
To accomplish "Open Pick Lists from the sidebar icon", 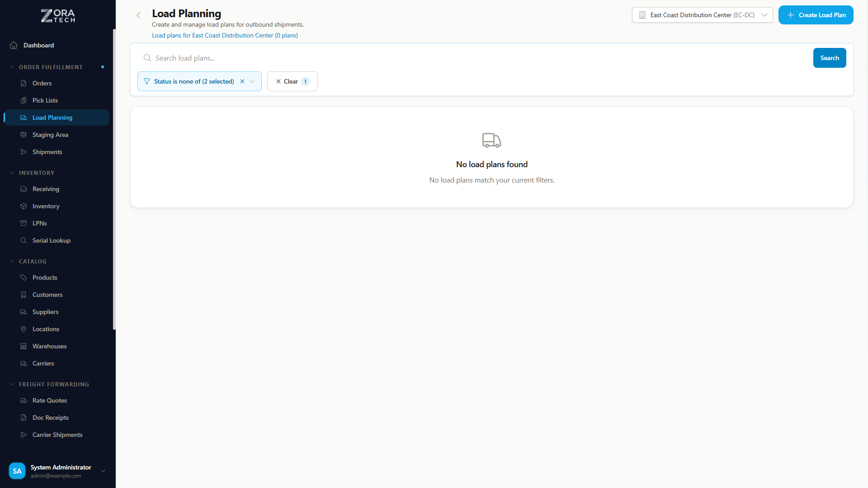I will (x=24, y=100).
